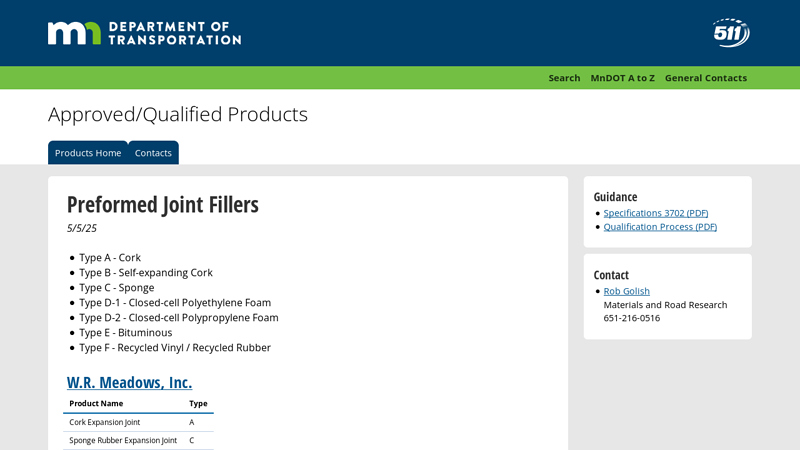Click the Type column header
This screenshot has height=450, width=800.
click(198, 403)
